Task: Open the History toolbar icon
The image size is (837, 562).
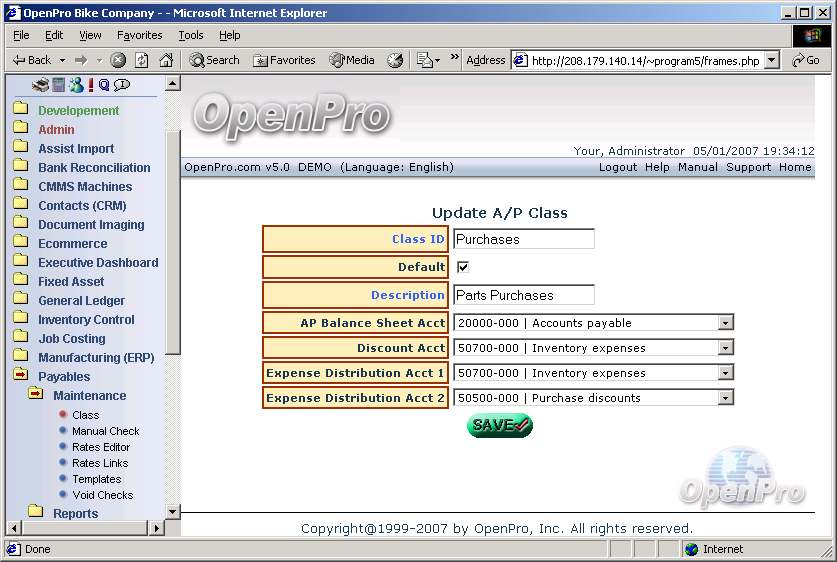Action: [395, 60]
